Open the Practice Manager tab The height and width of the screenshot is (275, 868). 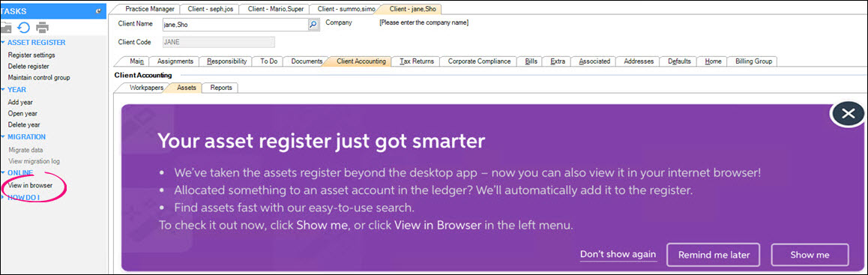coord(149,9)
